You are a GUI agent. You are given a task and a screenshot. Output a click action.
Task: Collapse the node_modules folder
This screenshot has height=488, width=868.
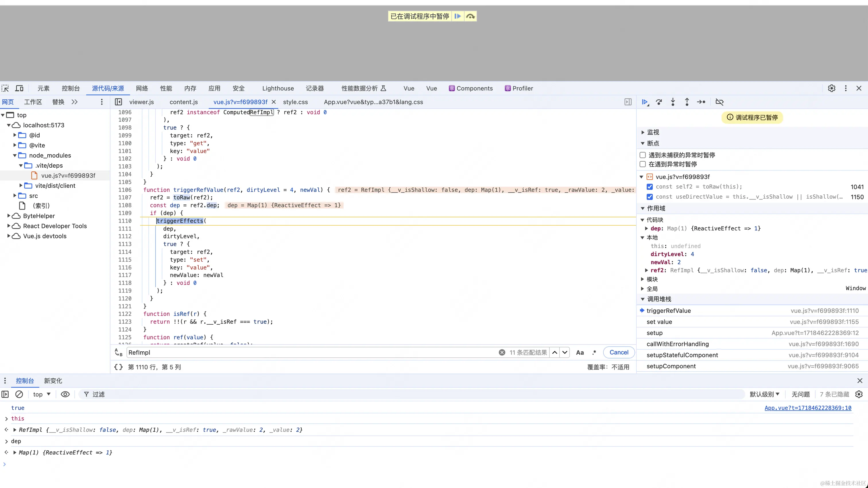(x=15, y=155)
